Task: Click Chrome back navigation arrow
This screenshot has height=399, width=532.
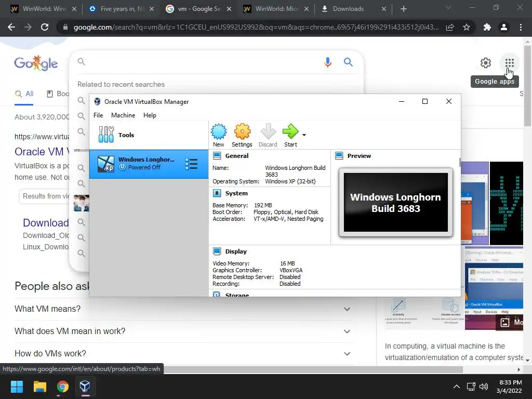Action: coord(11,27)
